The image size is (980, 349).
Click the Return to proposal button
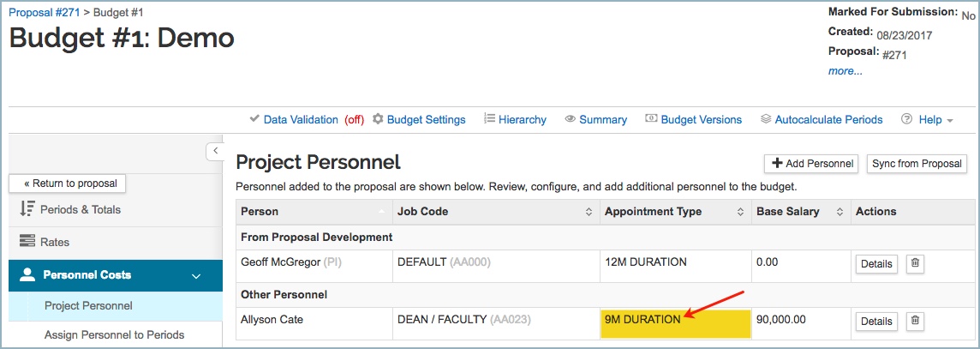pos(68,184)
